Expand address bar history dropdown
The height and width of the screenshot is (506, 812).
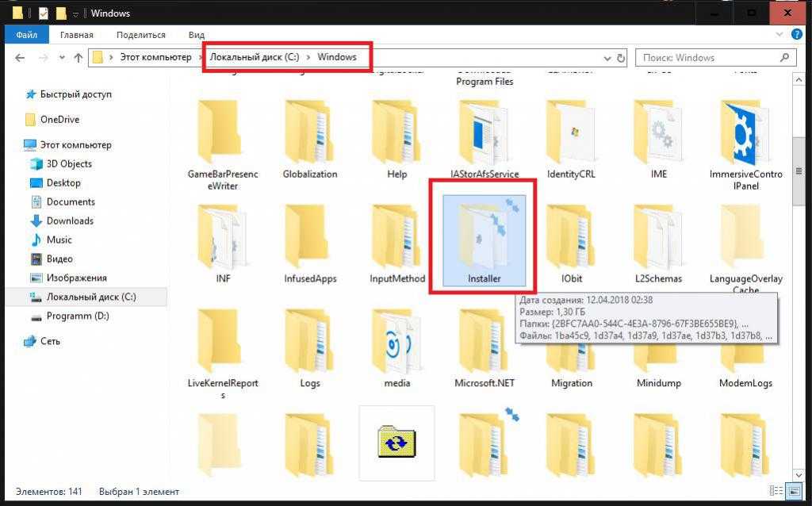click(607, 58)
